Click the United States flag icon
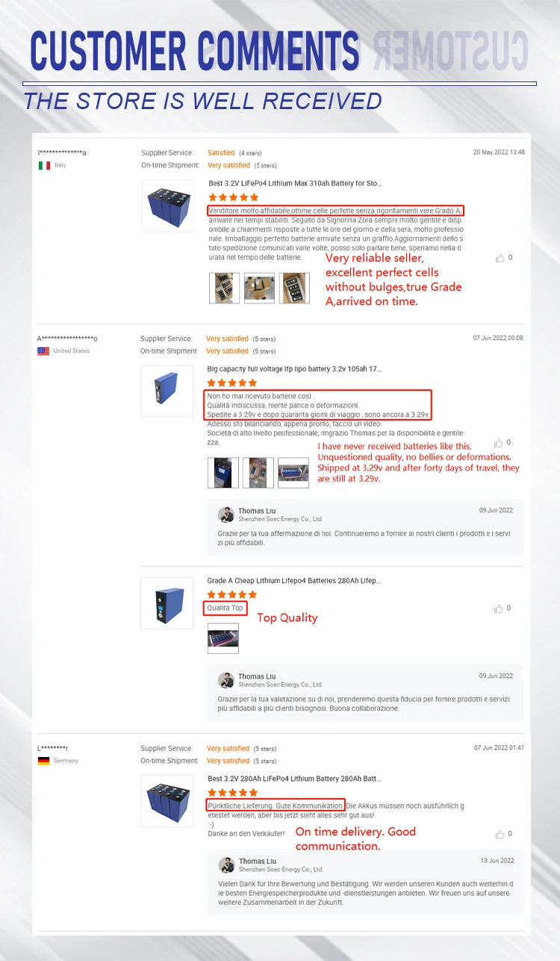The height and width of the screenshot is (961, 560). (43, 350)
